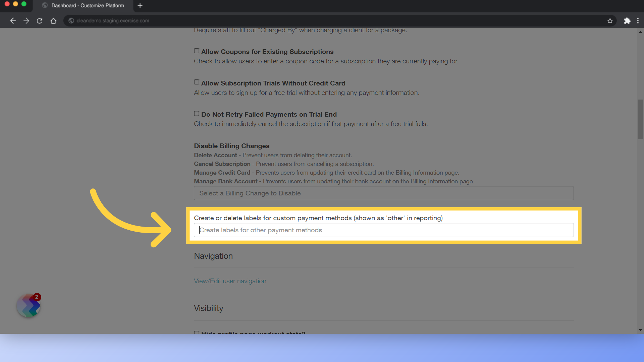Click the home page icon

tap(53, 20)
